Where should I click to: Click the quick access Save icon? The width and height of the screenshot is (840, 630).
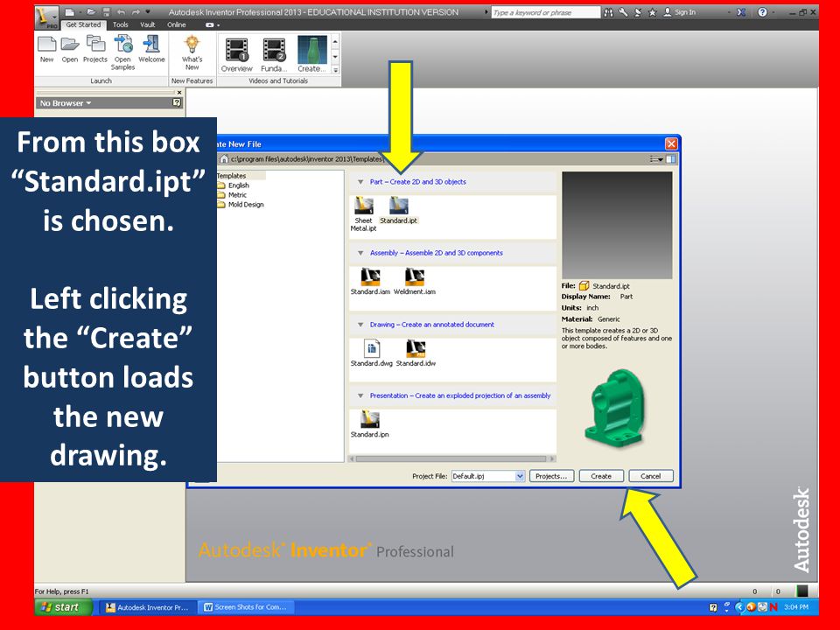[106, 11]
